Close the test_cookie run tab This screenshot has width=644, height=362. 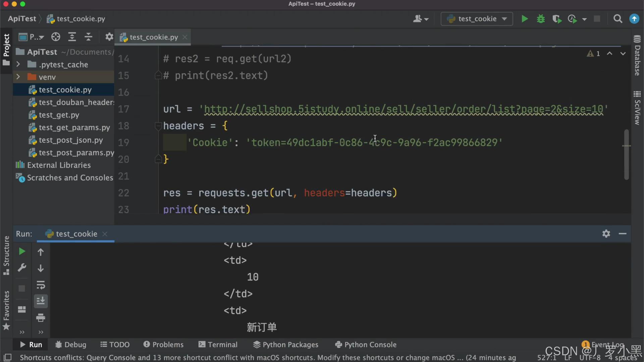click(105, 234)
